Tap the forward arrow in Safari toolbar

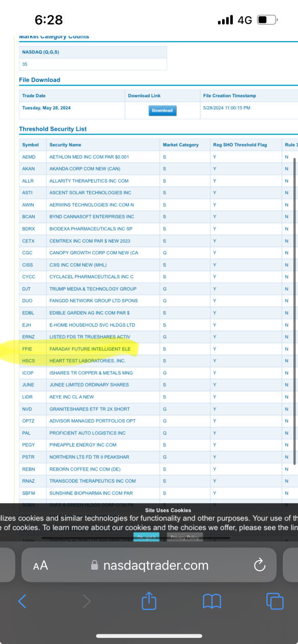pyautogui.click(x=87, y=601)
